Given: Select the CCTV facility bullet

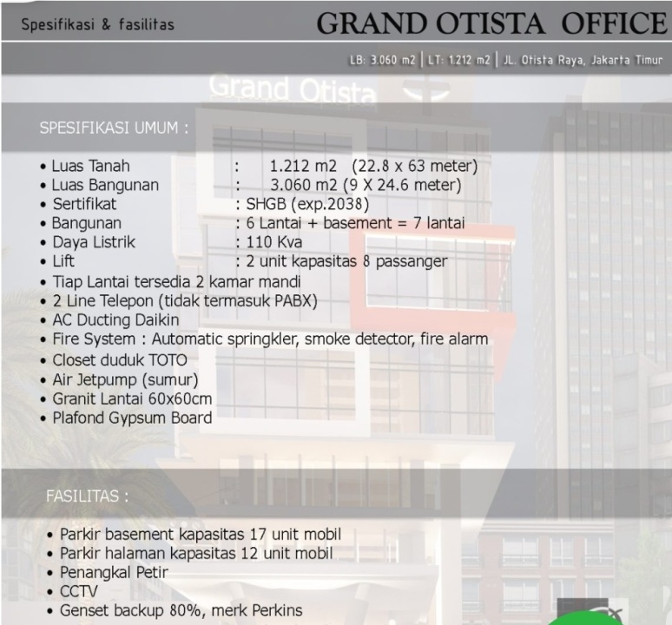Looking at the screenshot, I should pos(78,591).
